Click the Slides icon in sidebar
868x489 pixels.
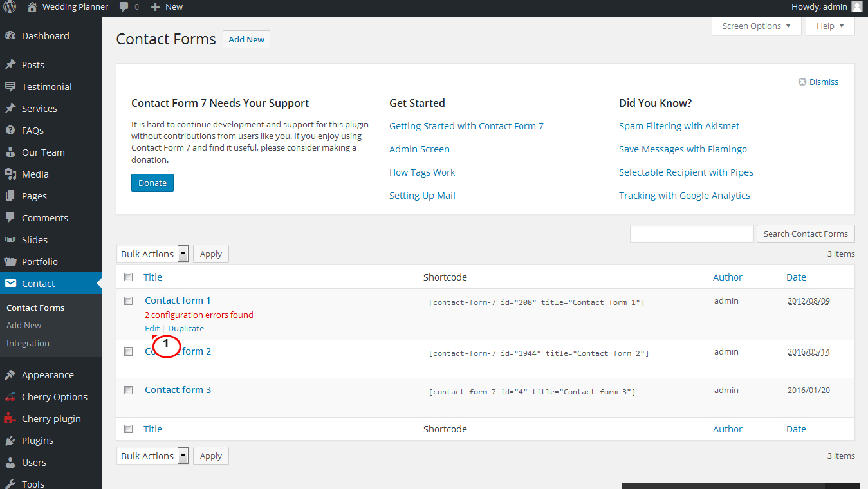pyautogui.click(x=10, y=240)
